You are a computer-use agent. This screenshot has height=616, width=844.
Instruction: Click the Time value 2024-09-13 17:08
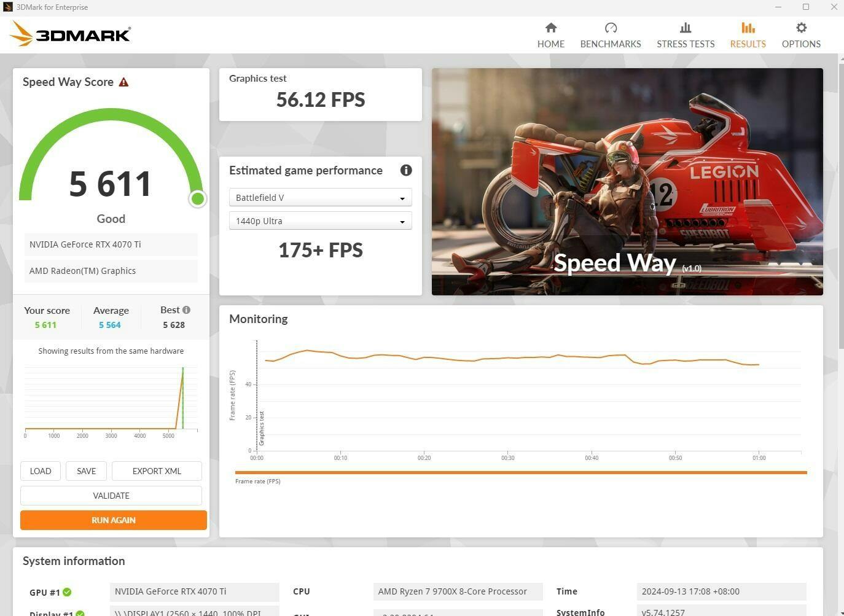tap(721, 591)
